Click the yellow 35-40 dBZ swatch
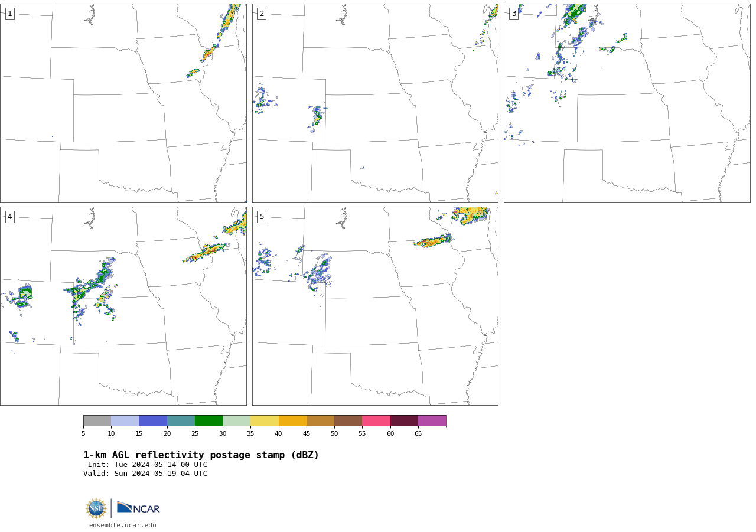 265,421
